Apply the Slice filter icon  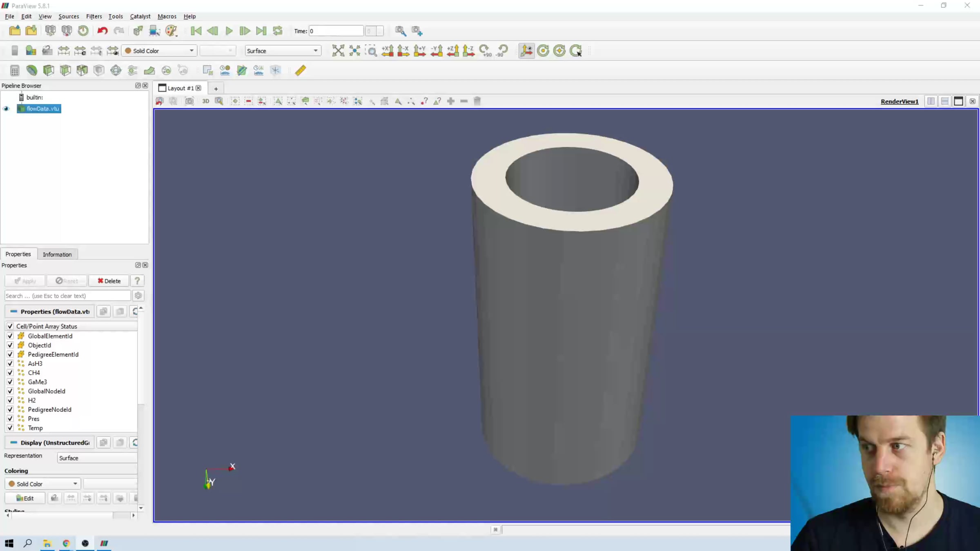[x=65, y=71]
